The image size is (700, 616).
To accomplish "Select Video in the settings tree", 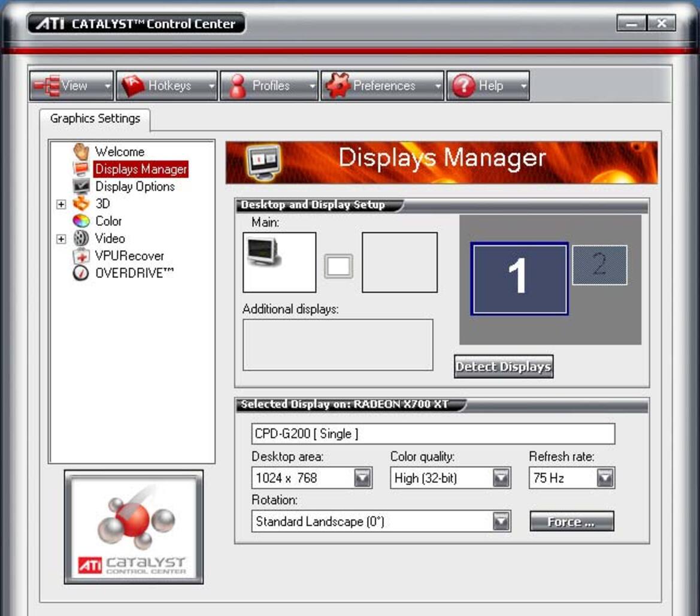I will click(x=110, y=238).
